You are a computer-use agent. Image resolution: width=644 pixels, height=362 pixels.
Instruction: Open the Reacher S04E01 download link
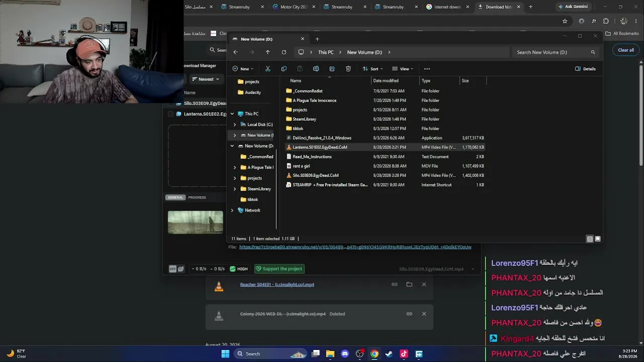(277, 285)
